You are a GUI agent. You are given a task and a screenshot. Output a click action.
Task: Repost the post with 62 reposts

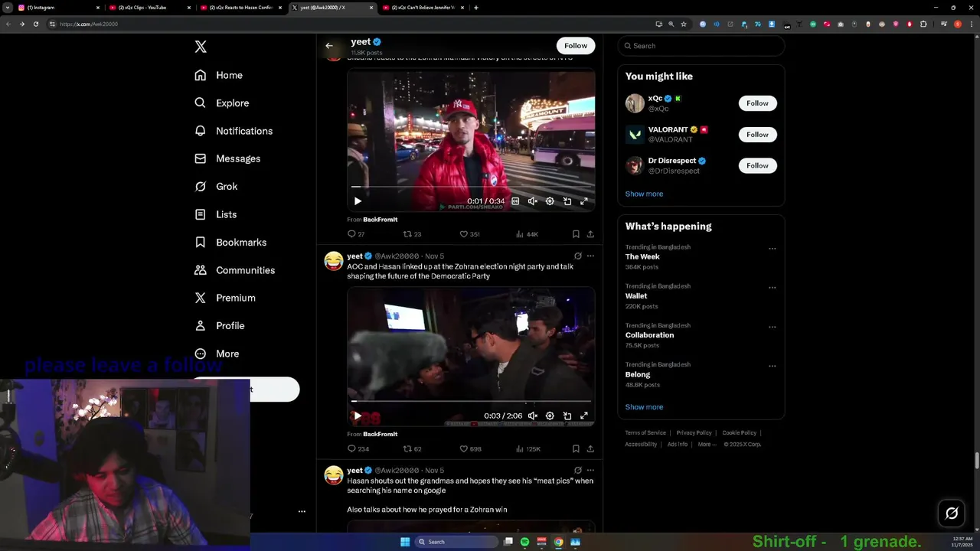(x=412, y=448)
